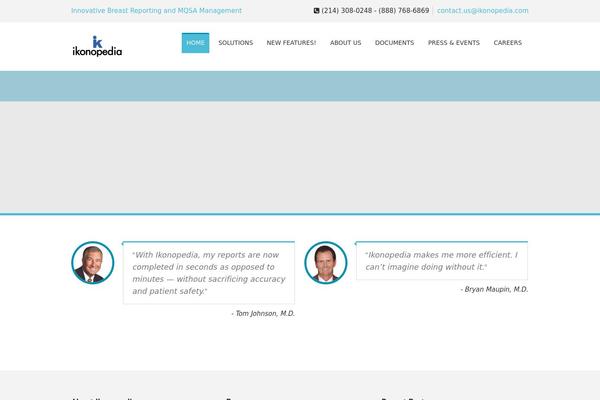Click tagline Innovative Breast Reporting and MQSA Management
Viewport: 600px width, 400px height.
pos(157,11)
